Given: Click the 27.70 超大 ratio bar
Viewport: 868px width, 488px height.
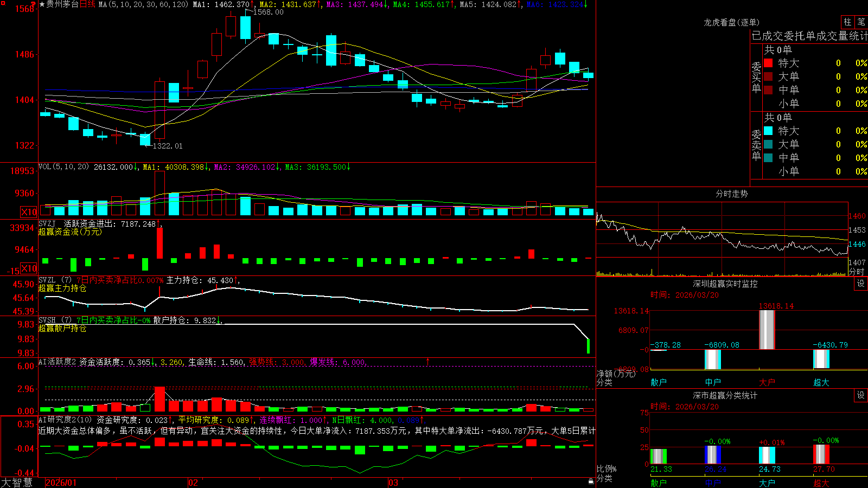Looking at the screenshot, I should coord(821,454).
